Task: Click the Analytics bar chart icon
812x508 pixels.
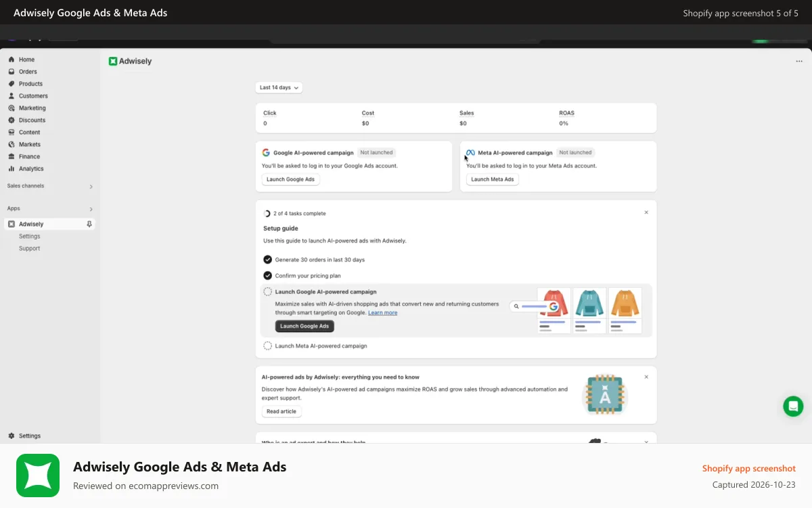Action: (x=12, y=169)
